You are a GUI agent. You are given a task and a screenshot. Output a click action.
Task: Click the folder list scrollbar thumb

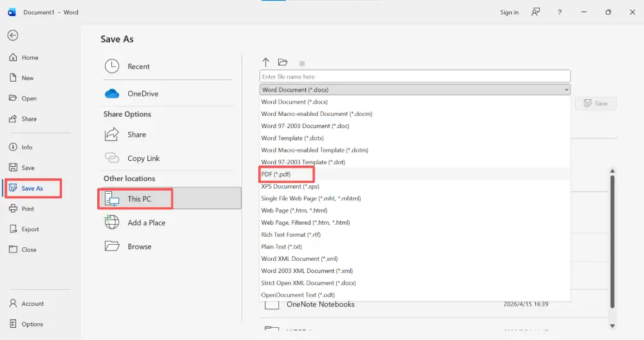pos(612,241)
